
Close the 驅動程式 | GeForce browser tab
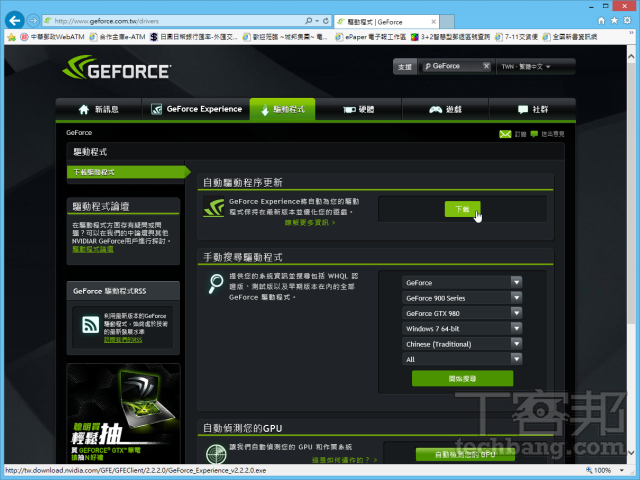(x=433, y=22)
